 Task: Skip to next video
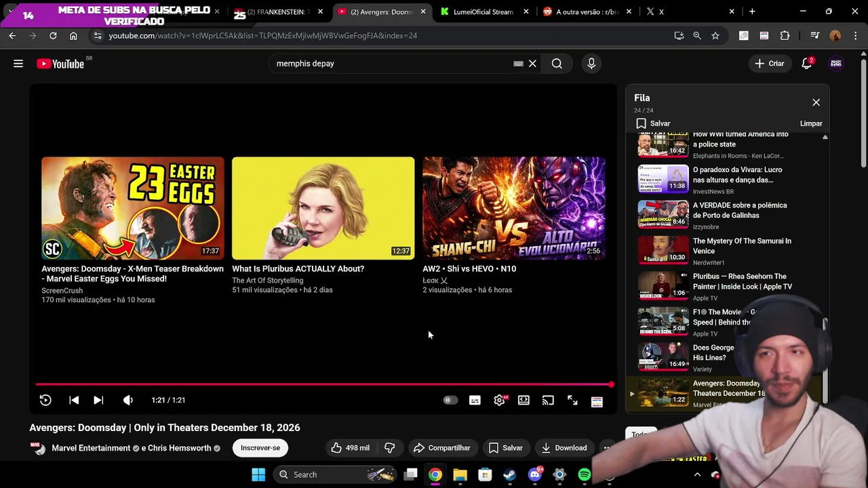[98, 401]
